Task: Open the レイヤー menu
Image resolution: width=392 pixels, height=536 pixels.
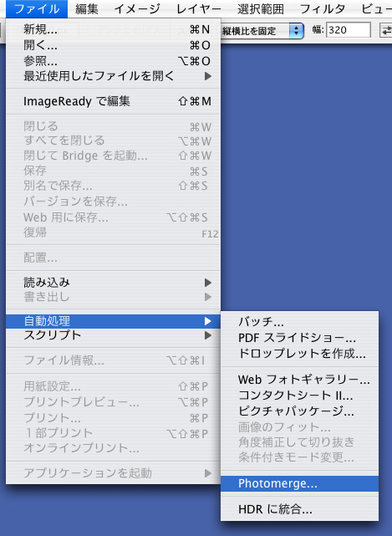Action: pyautogui.click(x=199, y=9)
